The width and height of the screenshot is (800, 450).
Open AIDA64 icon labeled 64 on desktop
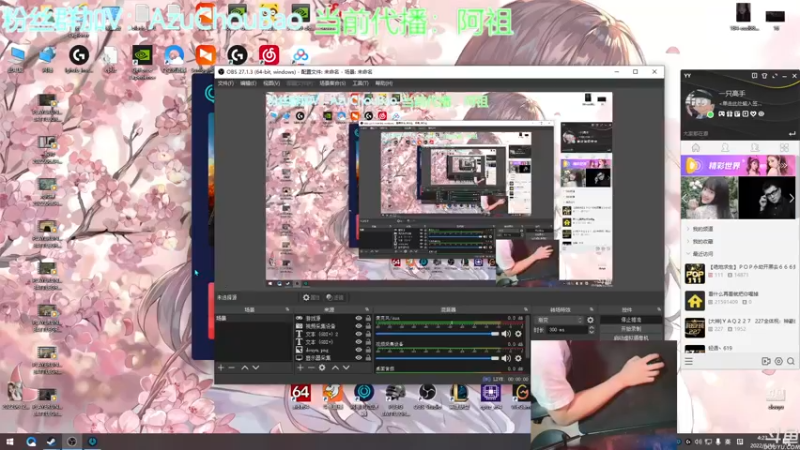[x=301, y=396]
